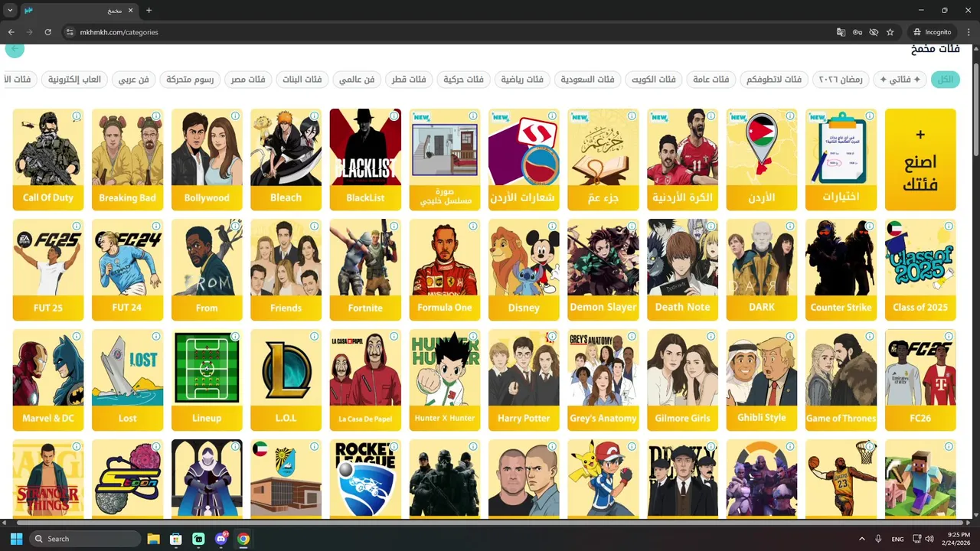Open info icon on Call Of Duty card
Screen dimensions: 980x551
coord(77,116)
